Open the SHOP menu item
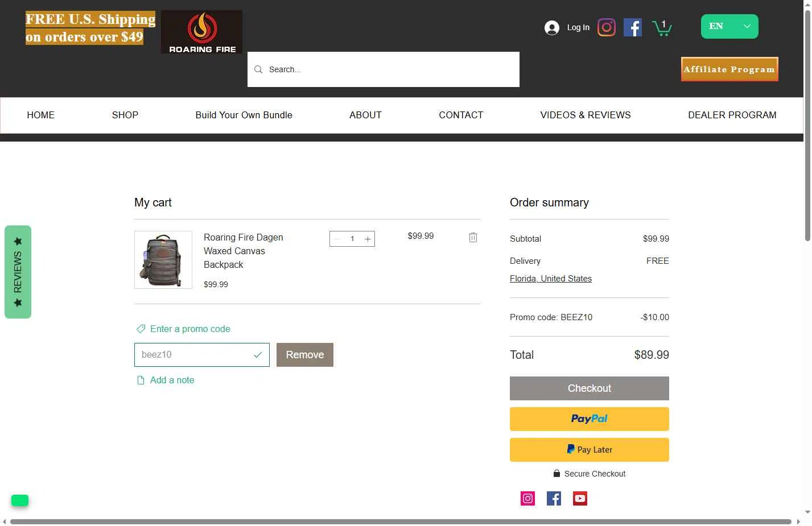 click(x=125, y=115)
